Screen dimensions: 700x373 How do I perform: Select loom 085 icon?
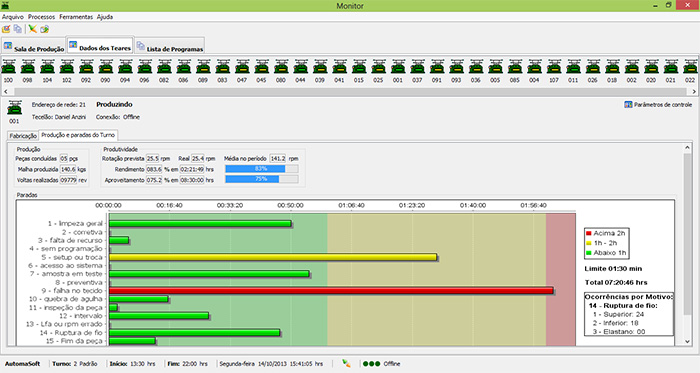pos(515,67)
